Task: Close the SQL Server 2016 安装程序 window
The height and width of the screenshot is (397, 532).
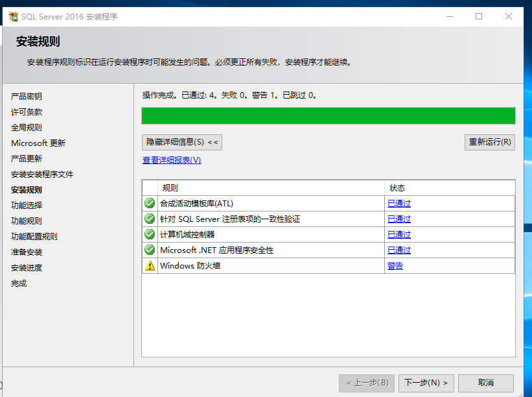Action: click(x=508, y=16)
